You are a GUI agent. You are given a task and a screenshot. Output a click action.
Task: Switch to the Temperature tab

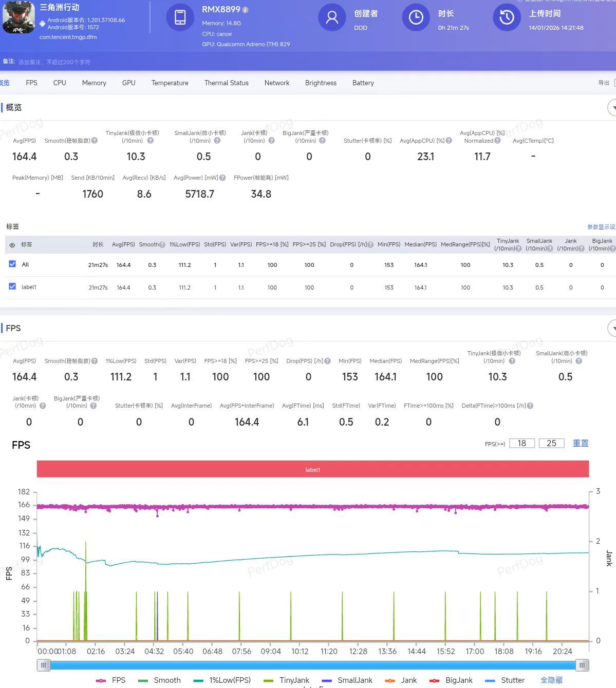pyautogui.click(x=170, y=83)
